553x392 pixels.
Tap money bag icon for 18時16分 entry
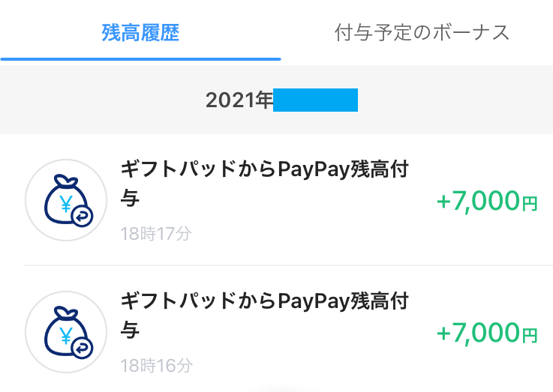click(66, 332)
